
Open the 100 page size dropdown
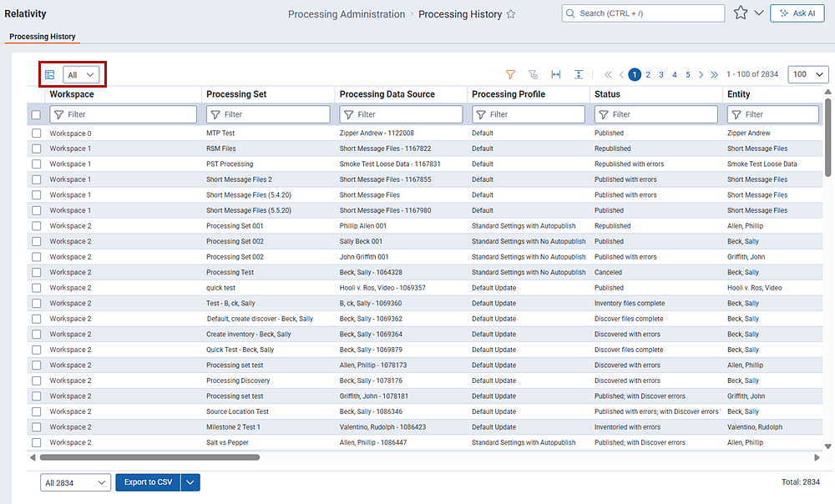point(807,74)
